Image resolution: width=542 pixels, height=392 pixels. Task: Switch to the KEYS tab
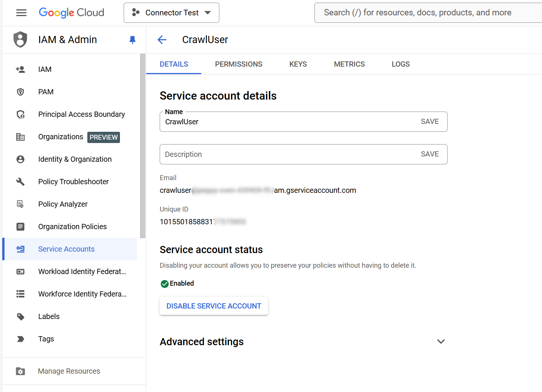tap(298, 64)
